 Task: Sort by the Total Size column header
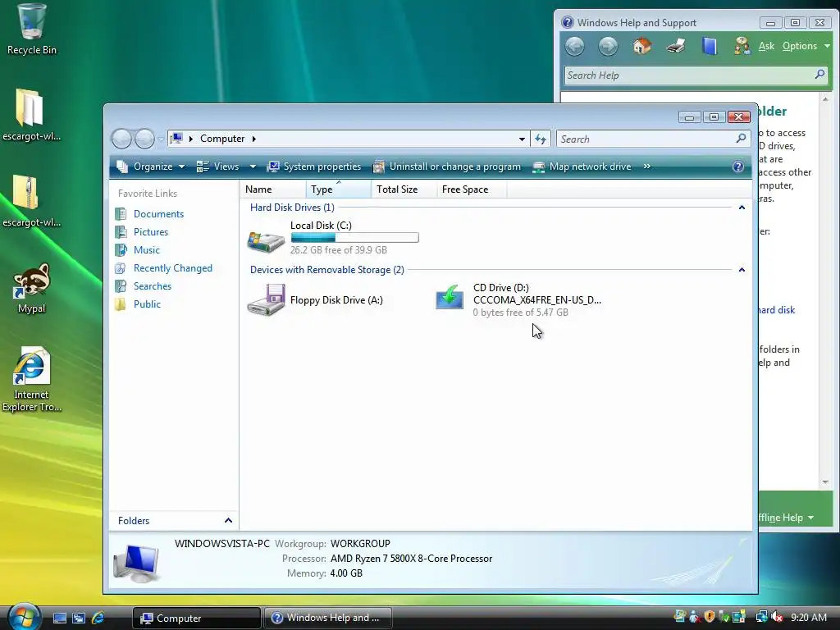(404, 189)
